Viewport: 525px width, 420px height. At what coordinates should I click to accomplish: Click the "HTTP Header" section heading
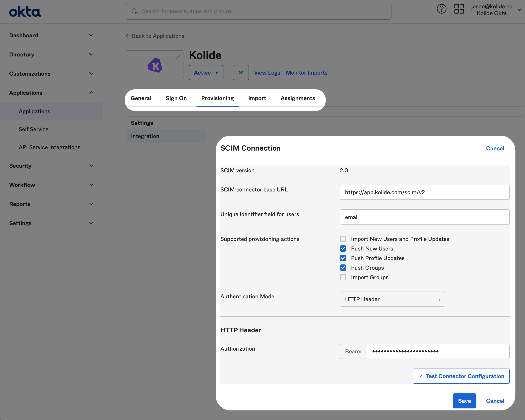click(241, 330)
